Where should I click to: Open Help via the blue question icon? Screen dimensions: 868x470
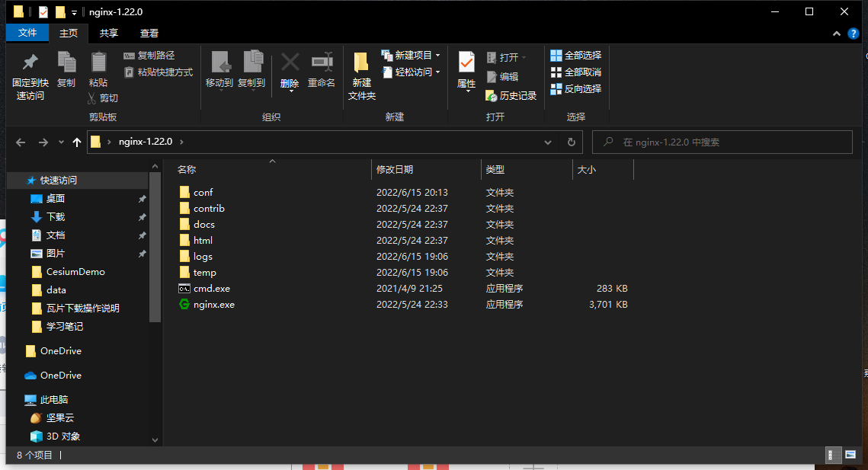[854, 34]
